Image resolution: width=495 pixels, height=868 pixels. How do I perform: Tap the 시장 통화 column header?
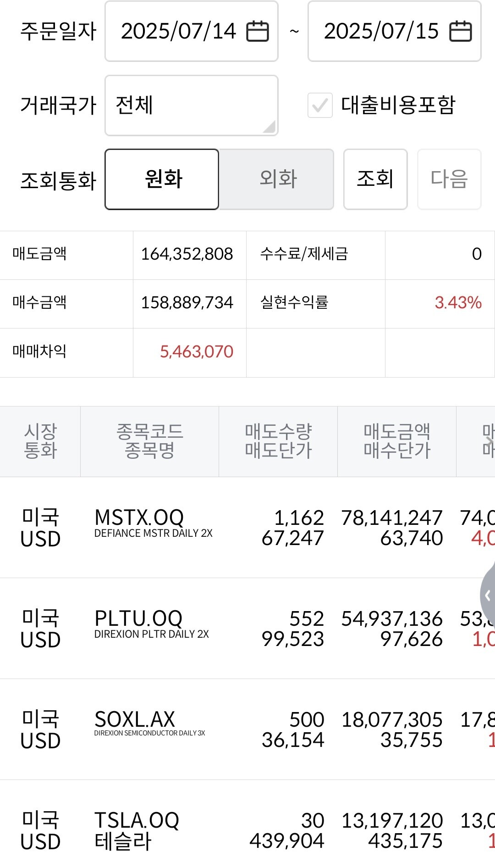40,441
